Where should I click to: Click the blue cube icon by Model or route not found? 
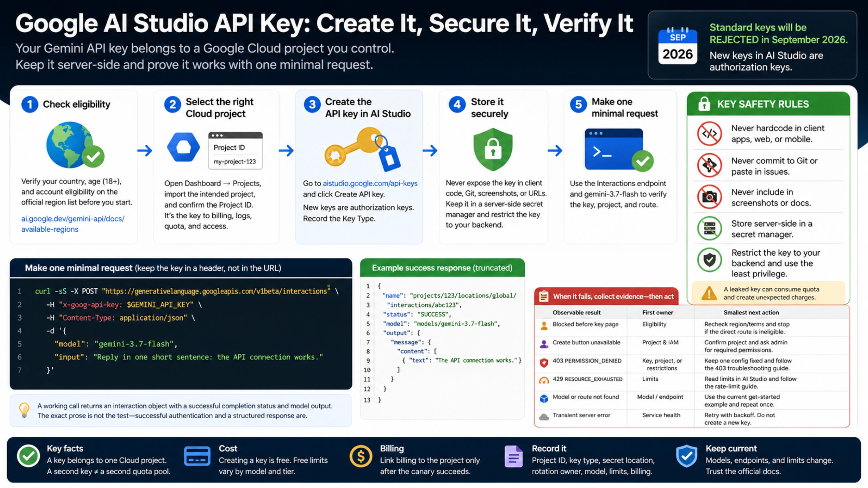[544, 398]
